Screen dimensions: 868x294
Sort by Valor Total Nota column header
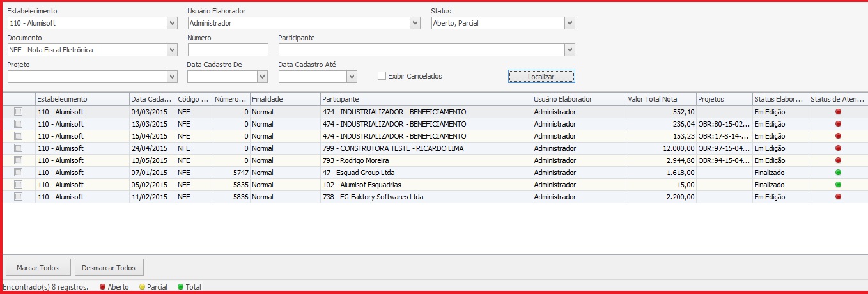[660, 99]
